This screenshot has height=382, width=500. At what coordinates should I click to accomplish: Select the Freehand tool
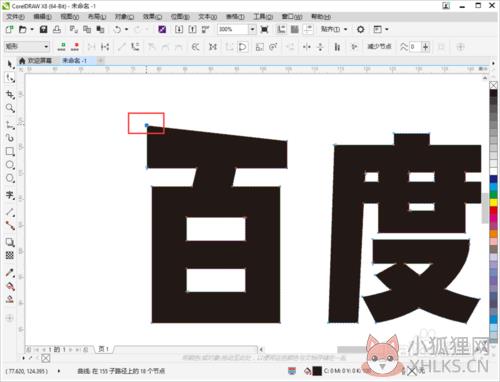click(x=10, y=125)
